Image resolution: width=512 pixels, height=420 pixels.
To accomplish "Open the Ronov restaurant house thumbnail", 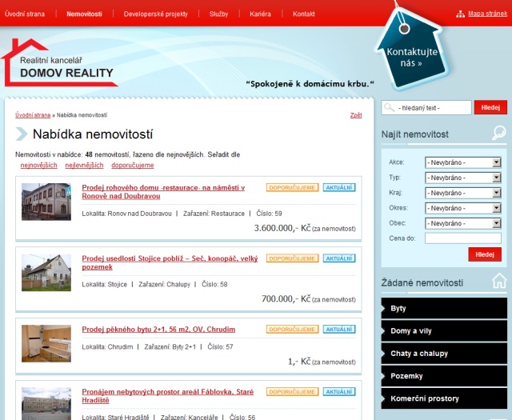I will pyautogui.click(x=46, y=202).
